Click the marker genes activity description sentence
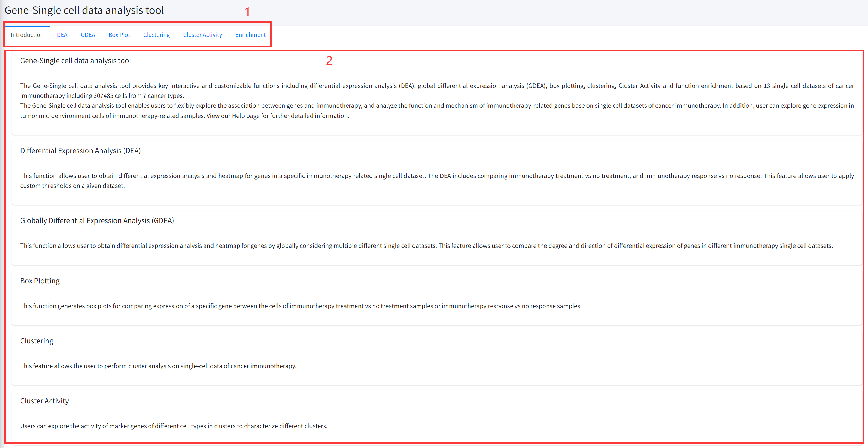Image resolution: width=868 pixels, height=448 pixels. point(174,426)
